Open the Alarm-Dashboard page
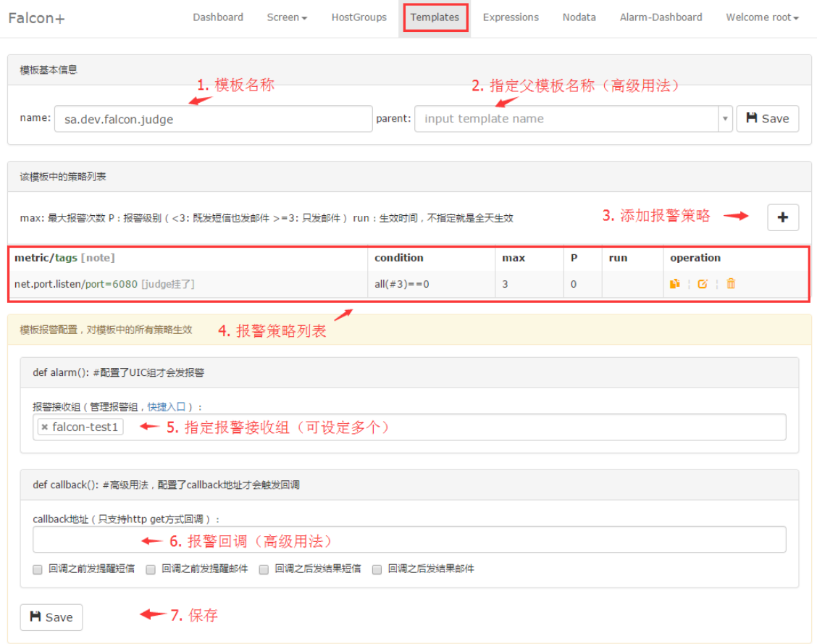Screen dimensions: 817x644 click(661, 17)
